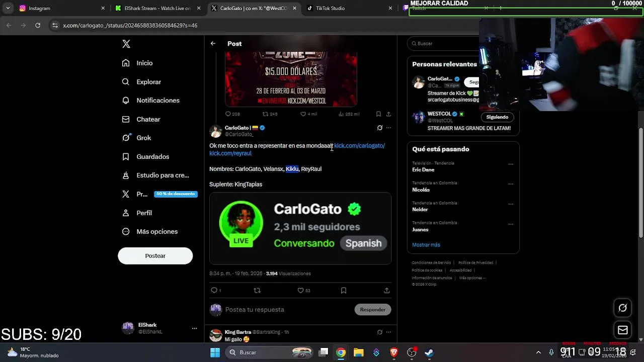The height and width of the screenshot is (362, 644).
Task: Open Perfil in sidebar
Action: [137, 213]
